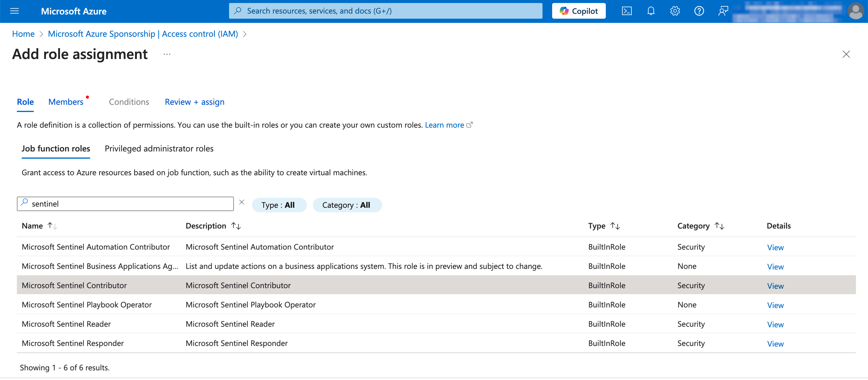View details of Sentinel Business Applications role

(x=775, y=267)
